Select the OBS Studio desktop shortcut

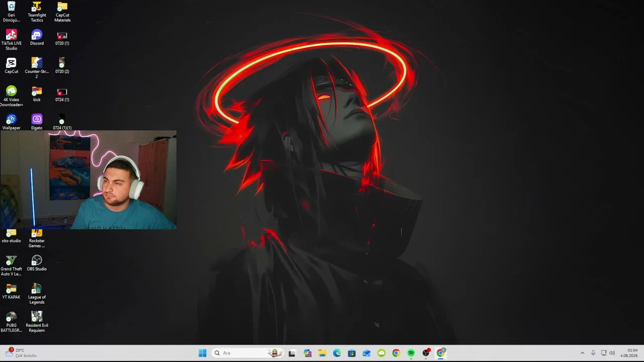point(37,264)
